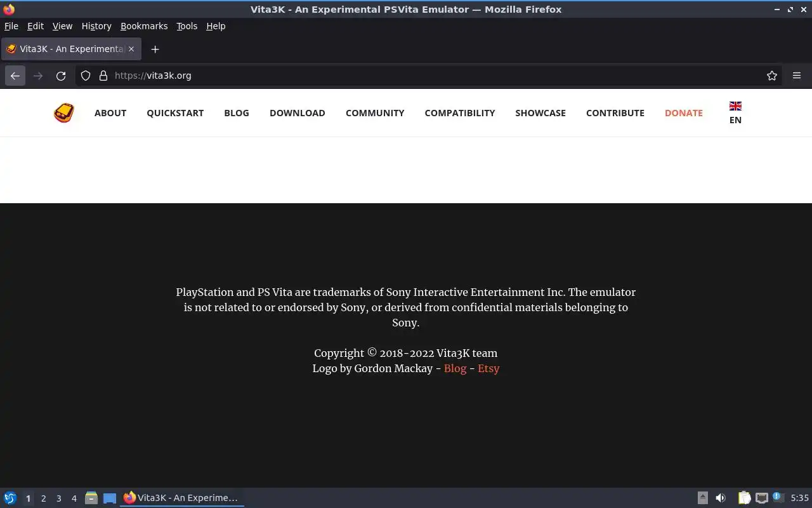
Task: Open network status tray icon
Action: click(x=762, y=498)
